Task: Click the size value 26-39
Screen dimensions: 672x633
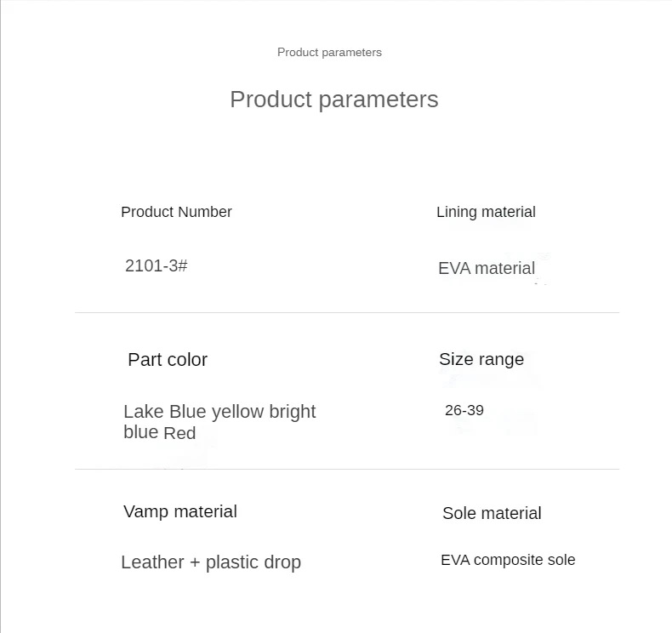Action: [464, 410]
